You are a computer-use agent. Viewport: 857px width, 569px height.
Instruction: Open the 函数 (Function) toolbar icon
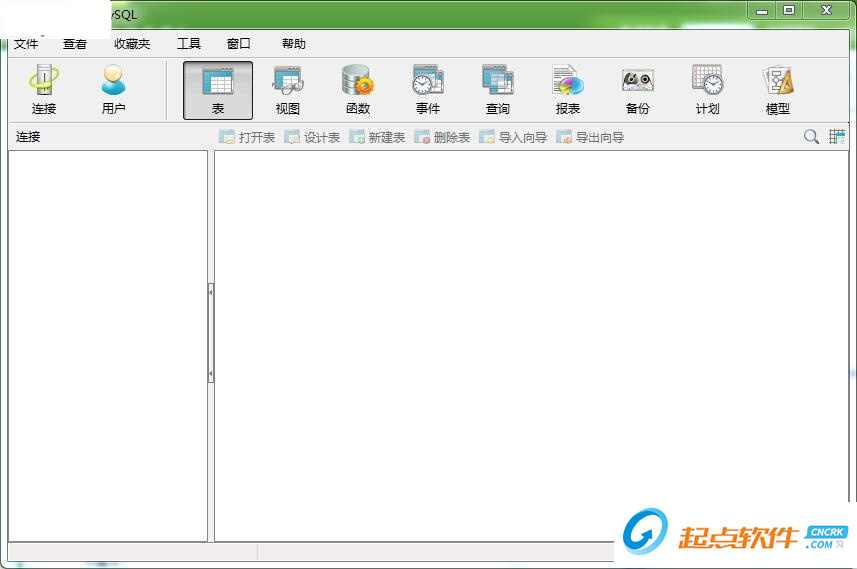(357, 90)
